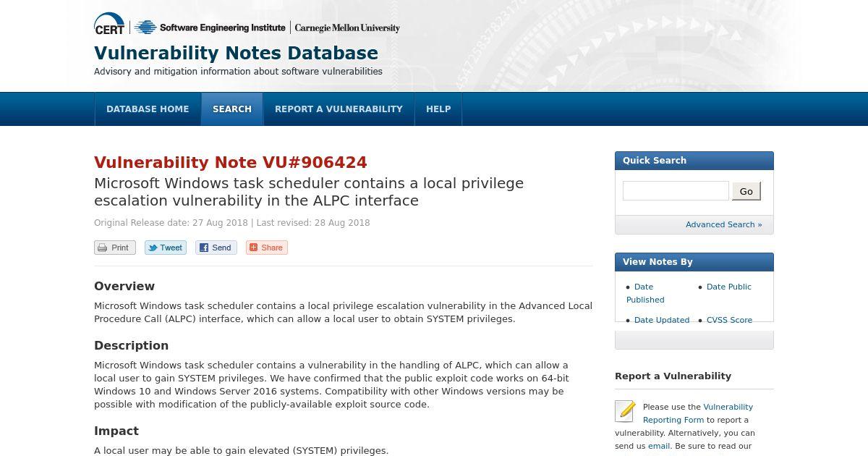The height and width of the screenshot is (456, 868).
Task: View notes by CVSS Score
Action: (x=729, y=320)
